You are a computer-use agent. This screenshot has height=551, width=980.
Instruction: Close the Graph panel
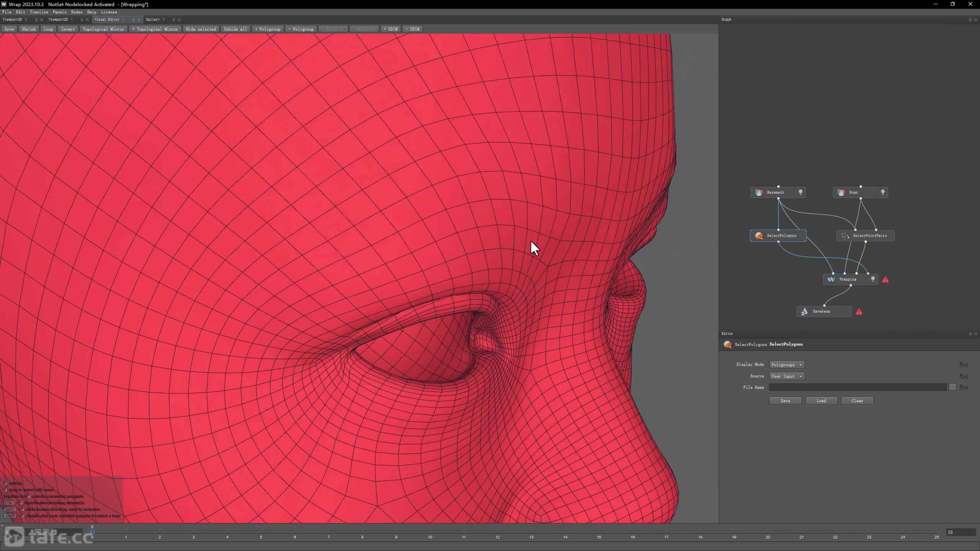pyautogui.click(x=975, y=20)
